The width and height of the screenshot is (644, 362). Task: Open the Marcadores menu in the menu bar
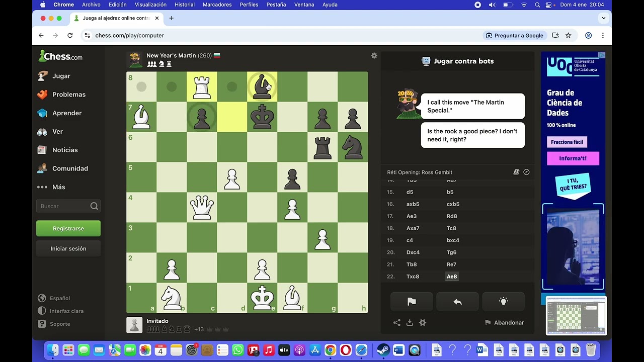pyautogui.click(x=217, y=5)
